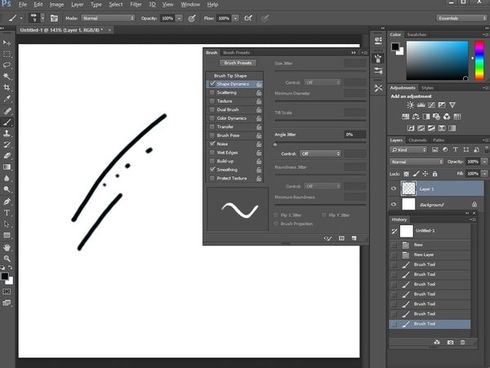Open the layer blend mode dropdown
Image resolution: width=490 pixels, height=368 pixels.
coord(417,162)
